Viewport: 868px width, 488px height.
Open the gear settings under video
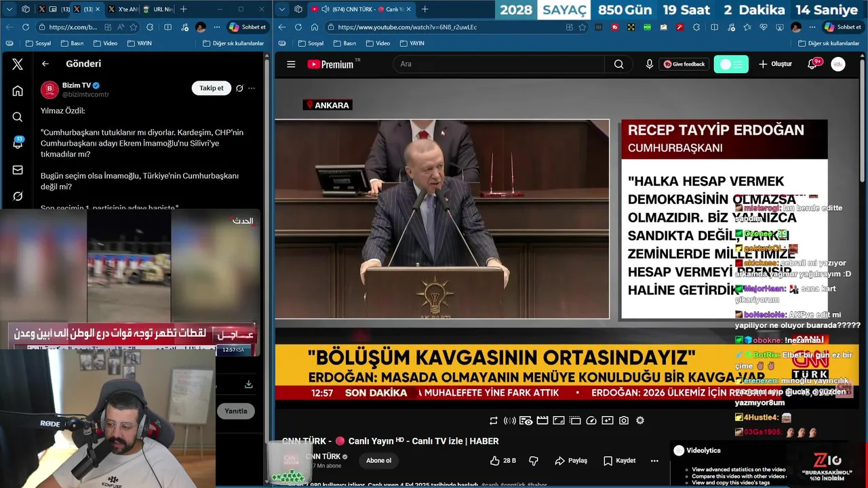coord(640,421)
